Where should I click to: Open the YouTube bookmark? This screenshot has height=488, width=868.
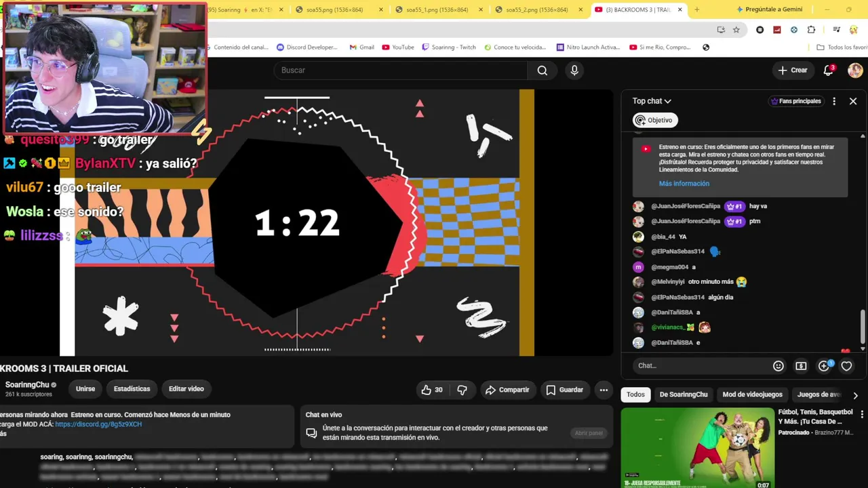[x=398, y=47]
